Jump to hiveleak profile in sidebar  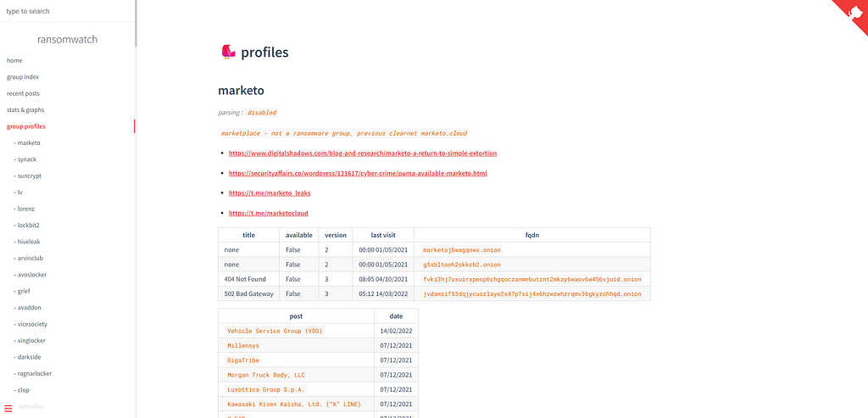(27, 242)
